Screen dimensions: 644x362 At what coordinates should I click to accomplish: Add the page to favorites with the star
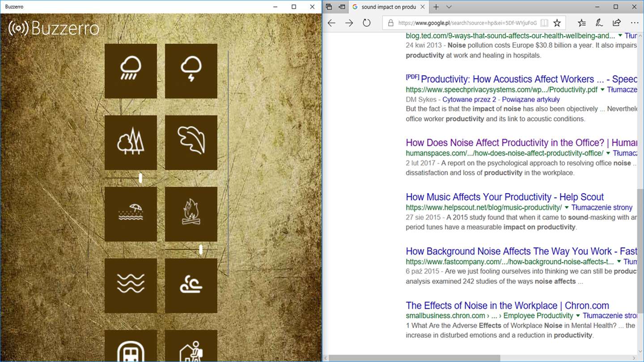(557, 23)
